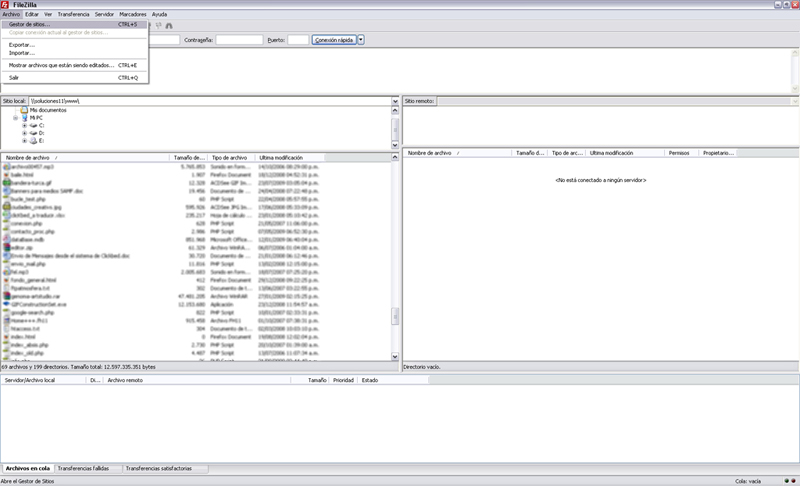The image size is (800, 486).
Task: Click the Cola: vacía status text
Action: [x=748, y=481]
